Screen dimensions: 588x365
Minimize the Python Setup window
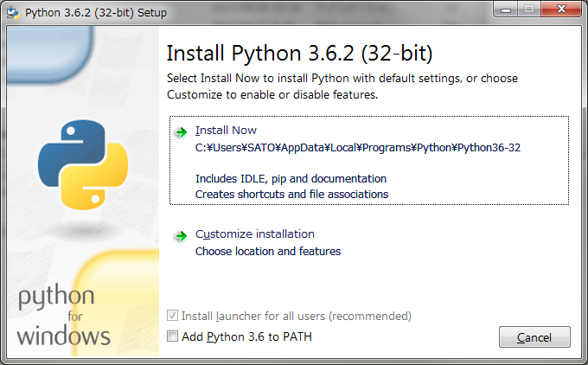(506, 10)
